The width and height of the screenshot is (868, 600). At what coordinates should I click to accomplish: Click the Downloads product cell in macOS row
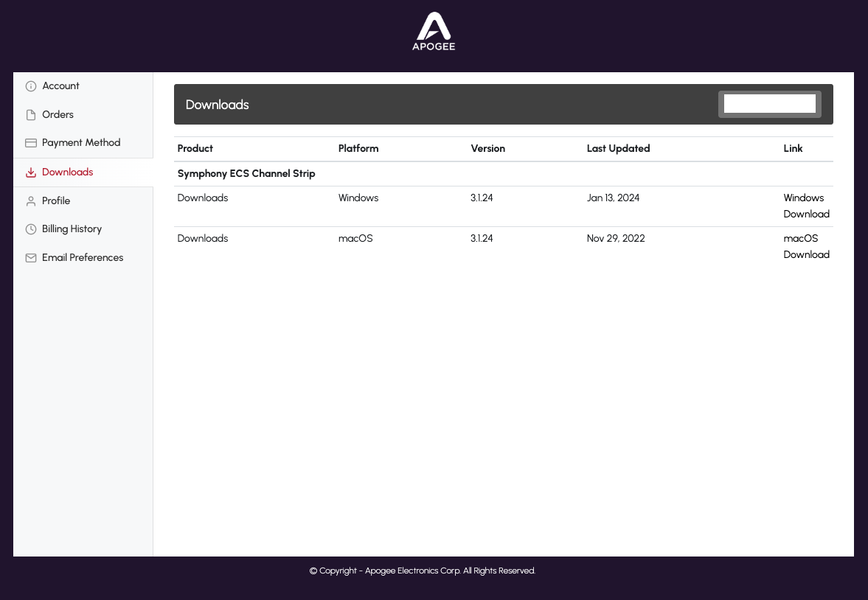tap(203, 239)
